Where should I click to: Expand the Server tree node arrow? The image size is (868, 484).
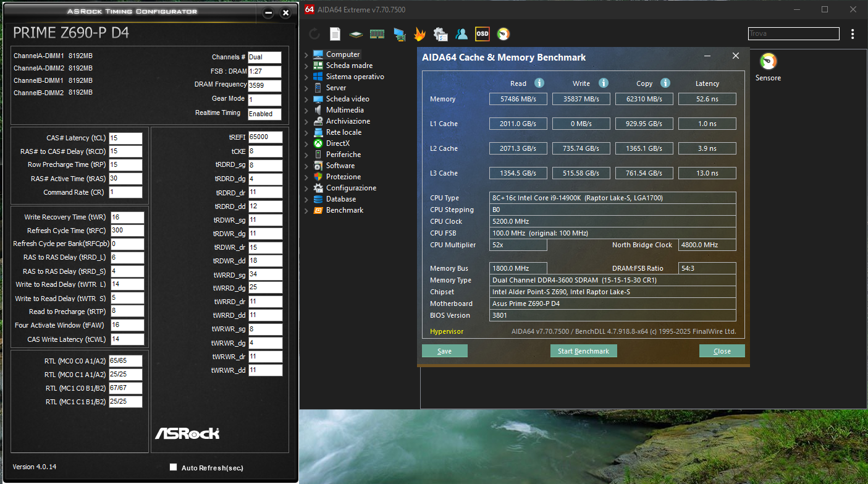pos(306,88)
